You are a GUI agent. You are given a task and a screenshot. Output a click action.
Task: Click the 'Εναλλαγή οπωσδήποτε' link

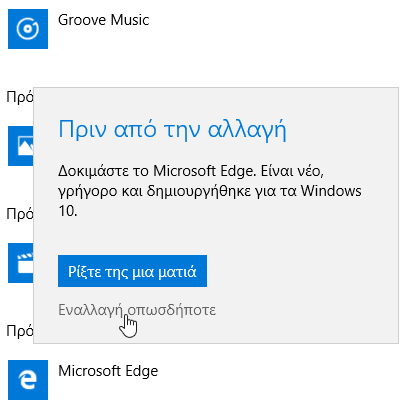coord(137,310)
